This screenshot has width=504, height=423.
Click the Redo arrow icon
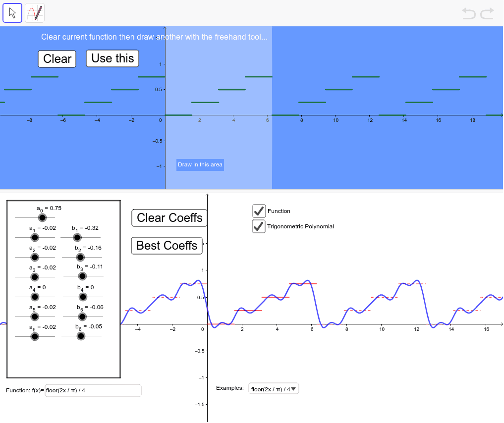tap(487, 14)
